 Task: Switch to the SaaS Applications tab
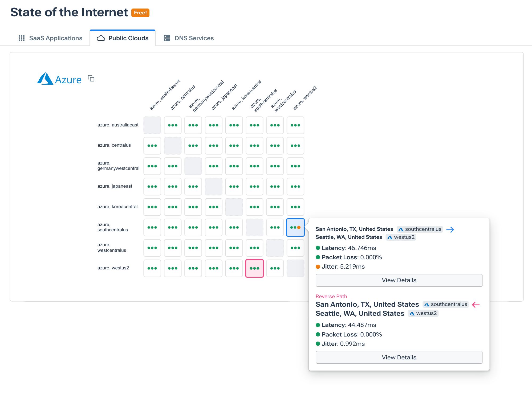point(55,38)
